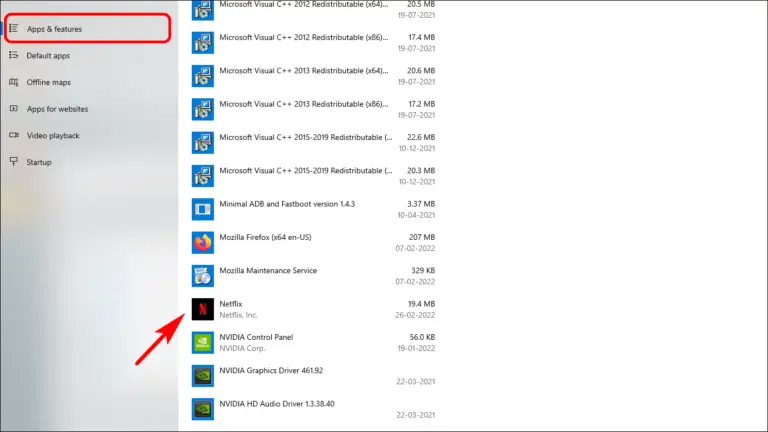Select NVIDIA HD Audio Driver 1.3.38.40 entry
This screenshot has width=768, height=432.
277,403
